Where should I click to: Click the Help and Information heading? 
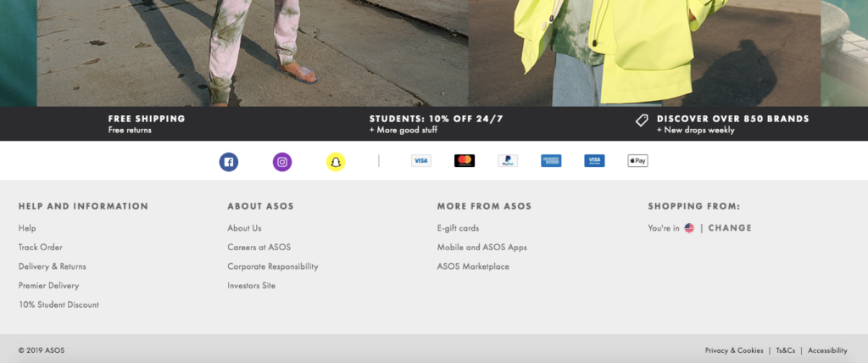pyautogui.click(x=84, y=206)
